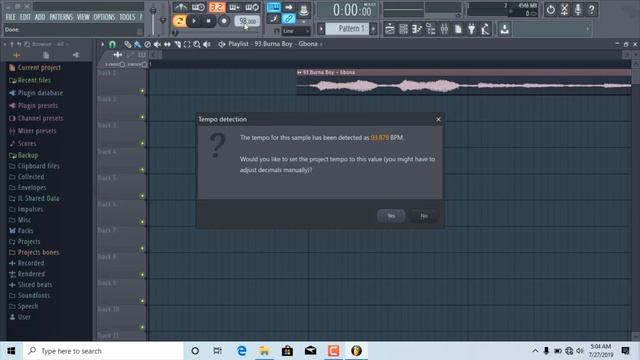Open the Line snap dropdown
Viewport: 640px width, 360px height.
(x=296, y=31)
